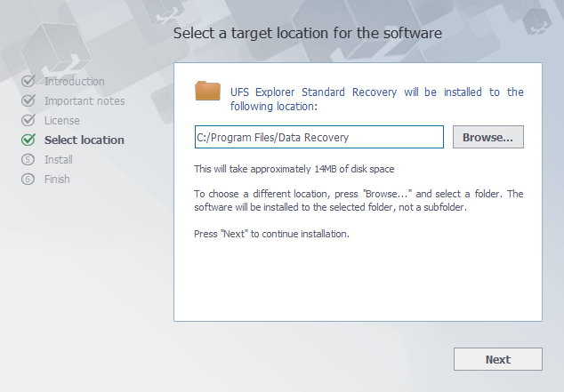Click the orange folder icon
The height and width of the screenshot is (392, 564).
(x=207, y=91)
